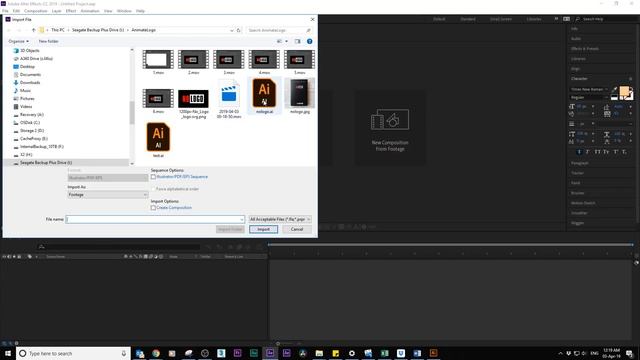
Task: Click the fill color swatch in Character panel
Action: (x=624, y=92)
